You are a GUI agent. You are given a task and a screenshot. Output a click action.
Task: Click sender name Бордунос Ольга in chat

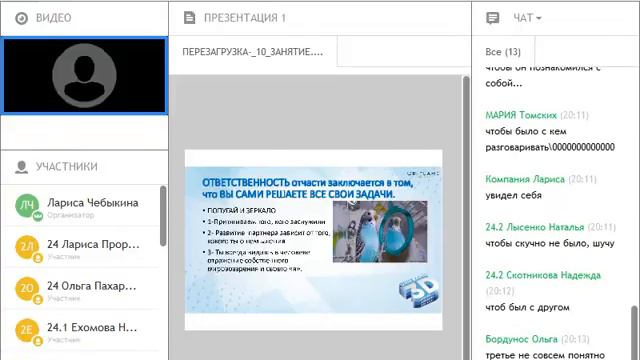tap(521, 339)
